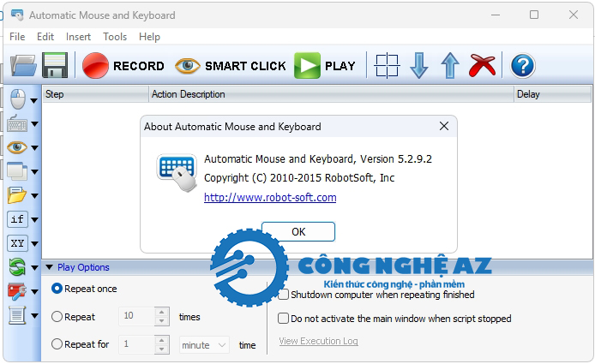The width and height of the screenshot is (595, 364).
Task: Open the robot-soft.com website link
Action: point(269,197)
